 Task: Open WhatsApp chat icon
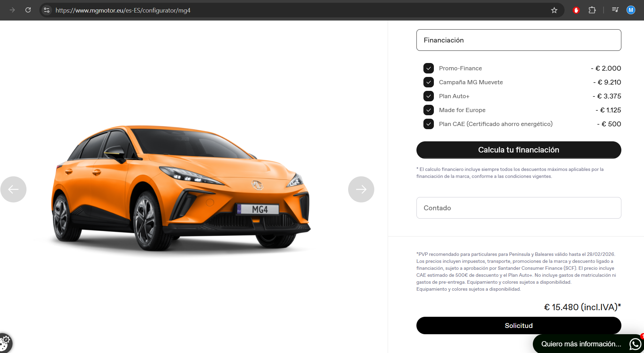[x=635, y=344]
